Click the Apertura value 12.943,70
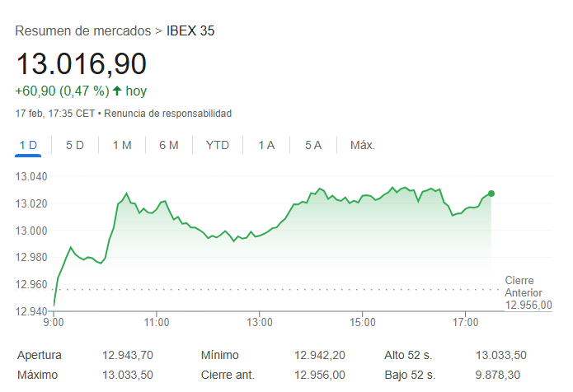The height and width of the screenshot is (392, 573). pos(128,356)
